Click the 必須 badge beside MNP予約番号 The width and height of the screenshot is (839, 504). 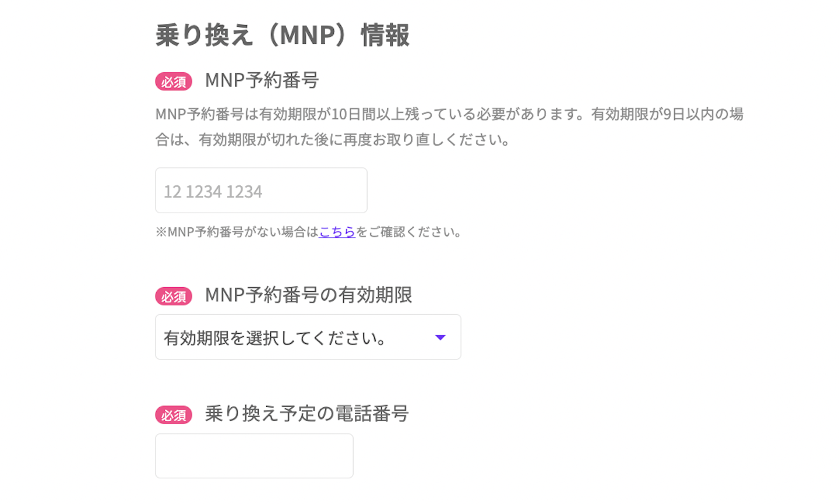coord(173,81)
